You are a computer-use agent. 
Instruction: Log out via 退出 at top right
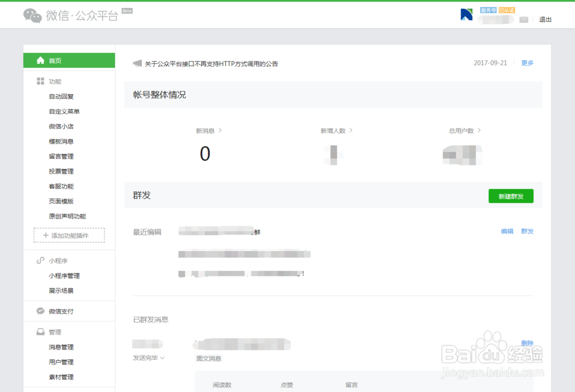click(545, 19)
